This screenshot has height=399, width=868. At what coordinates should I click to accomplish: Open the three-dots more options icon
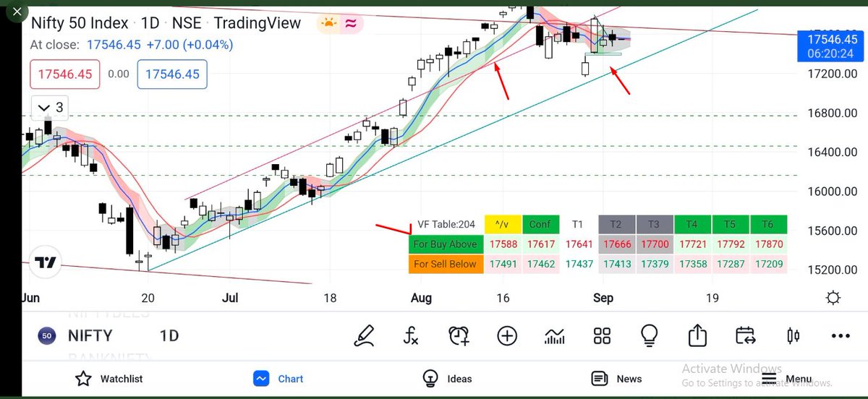(x=841, y=336)
